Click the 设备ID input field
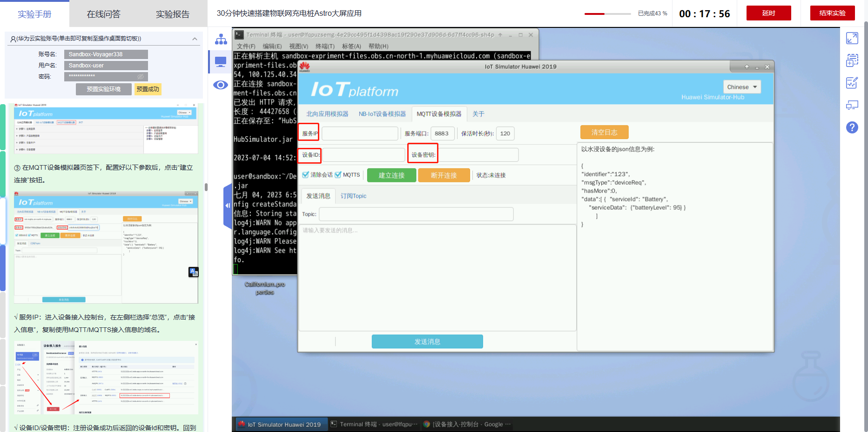This screenshot has width=868, height=432. (x=363, y=155)
